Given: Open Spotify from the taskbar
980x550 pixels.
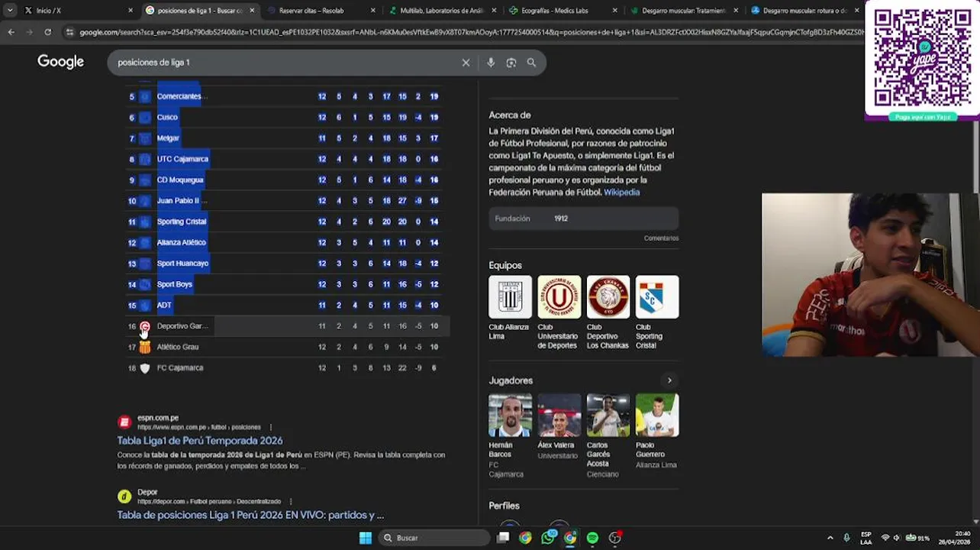Looking at the screenshot, I should pyautogui.click(x=592, y=538).
